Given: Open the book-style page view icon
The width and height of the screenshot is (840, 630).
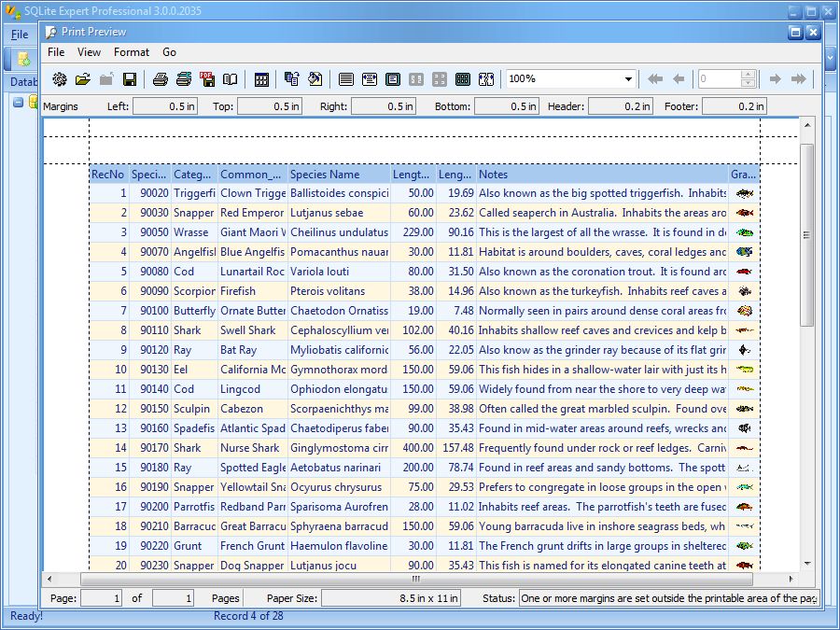Looking at the screenshot, I should (x=228, y=79).
